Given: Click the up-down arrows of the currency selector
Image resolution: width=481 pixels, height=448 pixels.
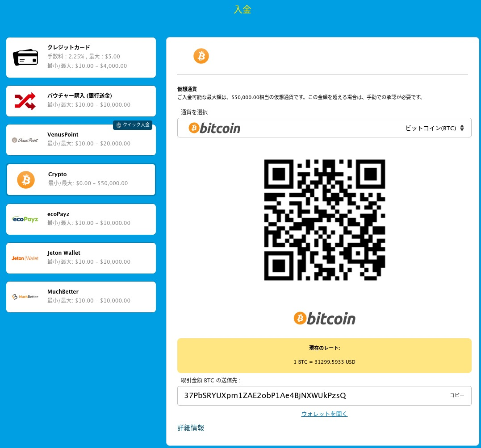Looking at the screenshot, I should [x=462, y=128].
